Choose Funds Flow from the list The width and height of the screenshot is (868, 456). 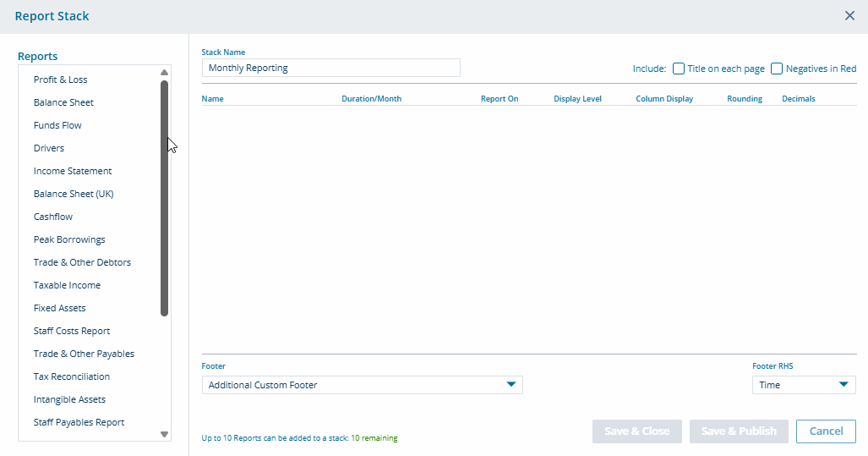point(57,125)
